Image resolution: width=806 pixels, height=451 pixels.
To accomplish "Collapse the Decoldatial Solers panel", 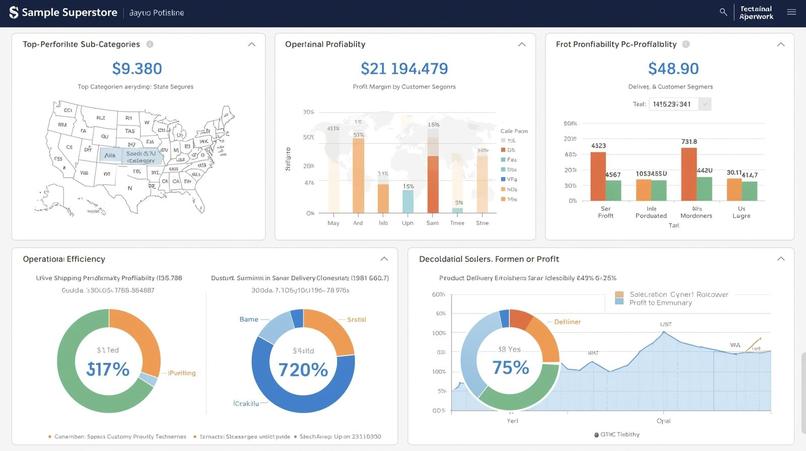I will [781, 259].
